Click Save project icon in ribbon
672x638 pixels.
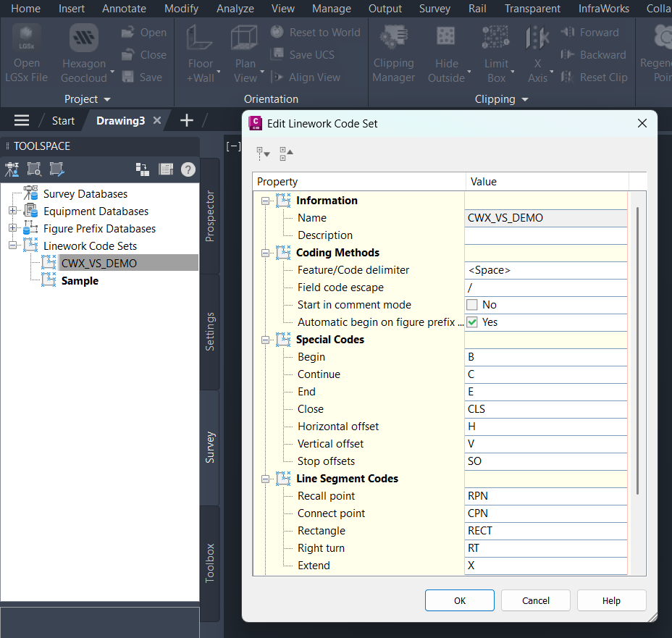(127, 77)
